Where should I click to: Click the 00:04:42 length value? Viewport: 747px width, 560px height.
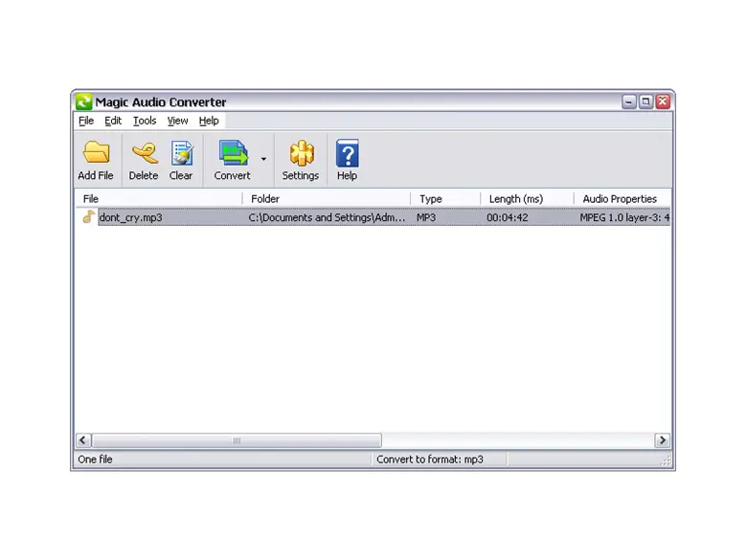click(x=507, y=217)
